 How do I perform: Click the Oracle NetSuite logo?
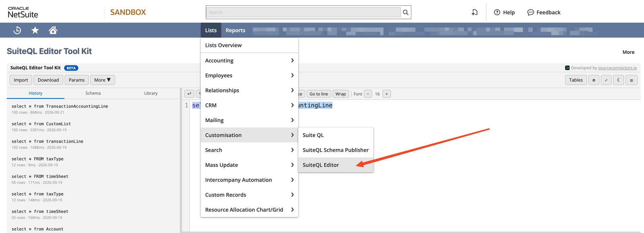(x=23, y=12)
